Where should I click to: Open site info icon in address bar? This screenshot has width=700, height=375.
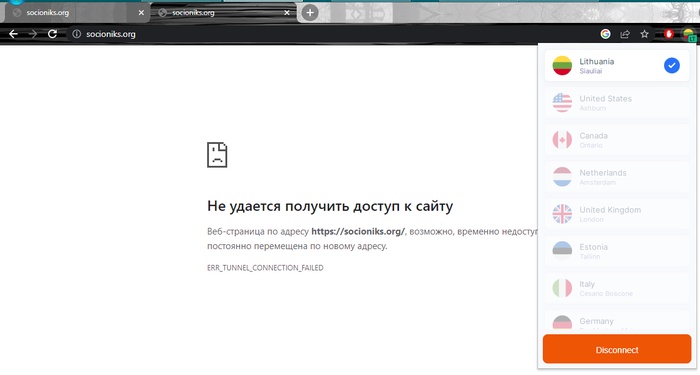click(76, 34)
